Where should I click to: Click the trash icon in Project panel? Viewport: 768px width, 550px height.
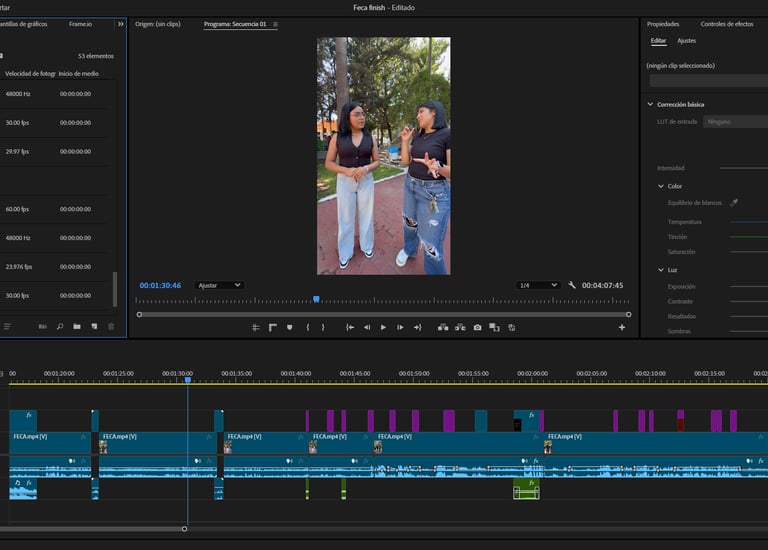click(111, 326)
